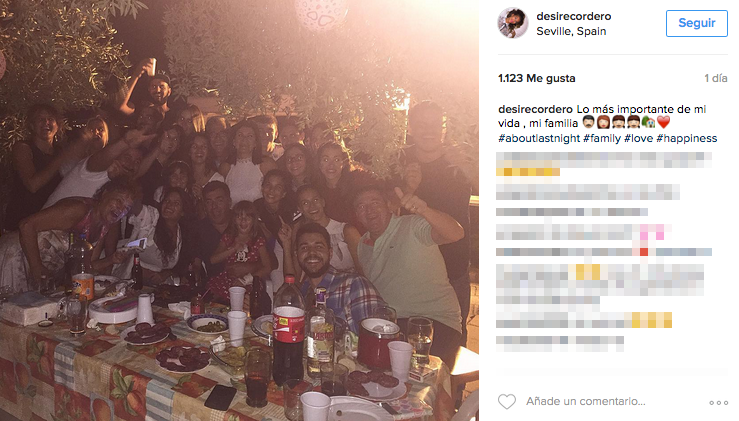The width and height of the screenshot is (739, 421).
Task: Click the #happiness hashtag
Action: [x=686, y=138]
